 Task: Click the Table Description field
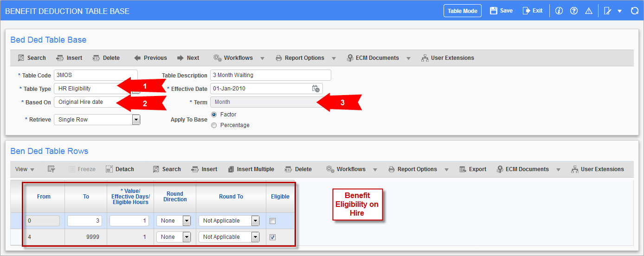point(270,75)
